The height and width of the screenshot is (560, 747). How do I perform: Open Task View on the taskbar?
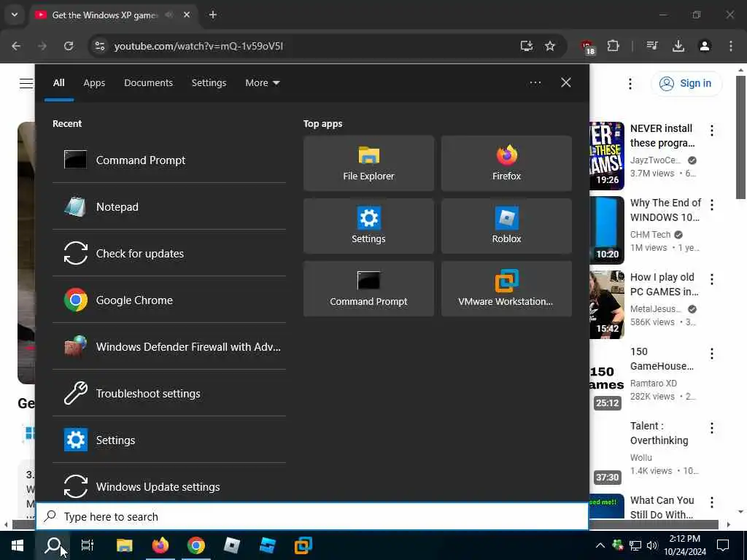coord(88,545)
